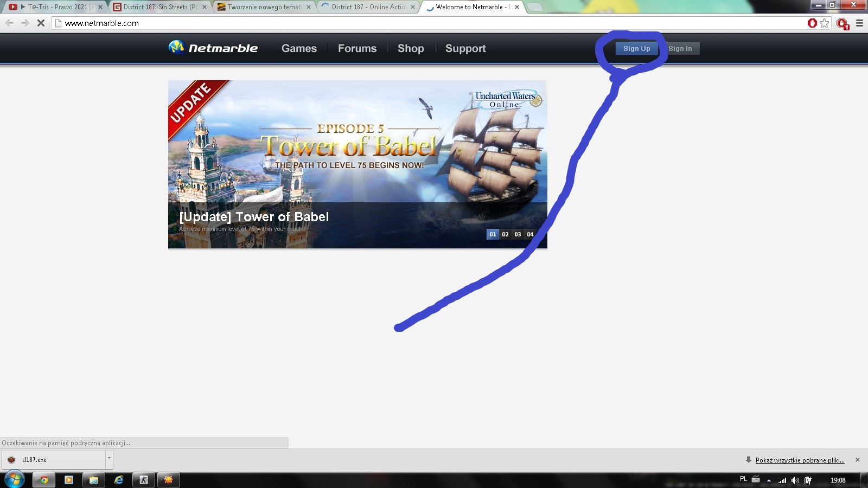Click the PL language indicator

(743, 479)
